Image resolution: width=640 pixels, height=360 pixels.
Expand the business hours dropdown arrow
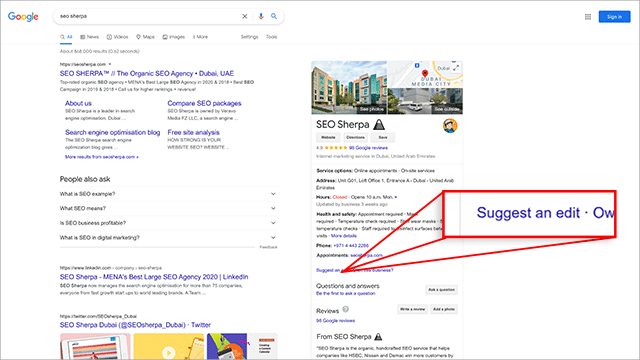pos(396,197)
